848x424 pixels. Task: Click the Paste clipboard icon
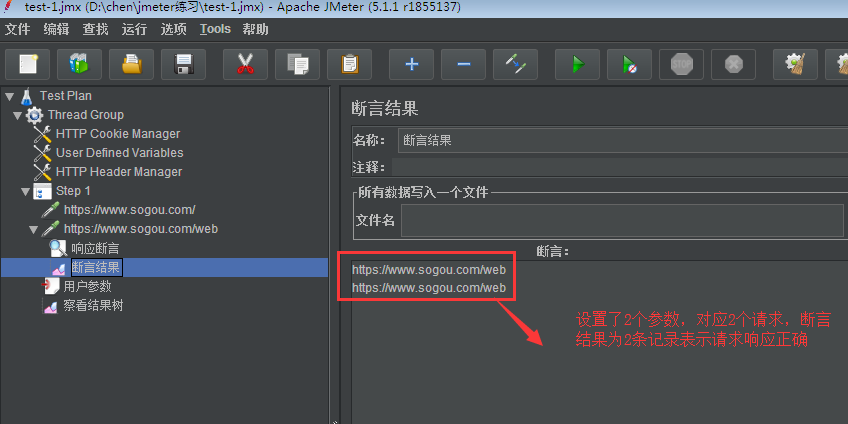(349, 65)
